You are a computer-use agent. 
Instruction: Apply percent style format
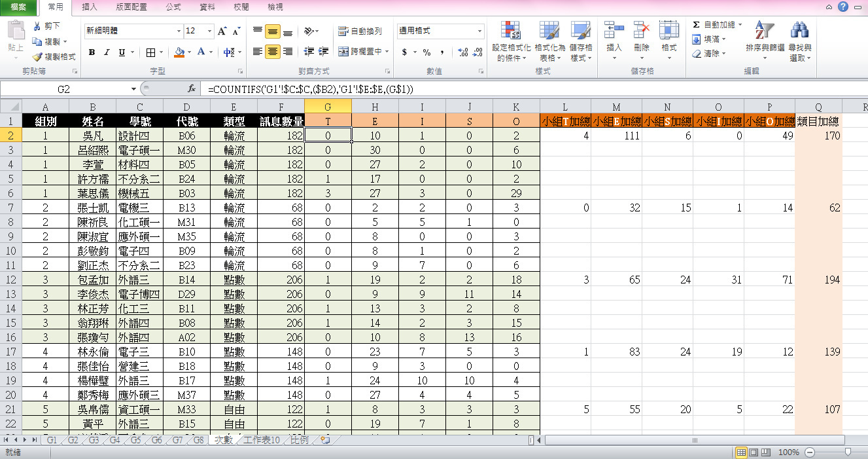[426, 52]
